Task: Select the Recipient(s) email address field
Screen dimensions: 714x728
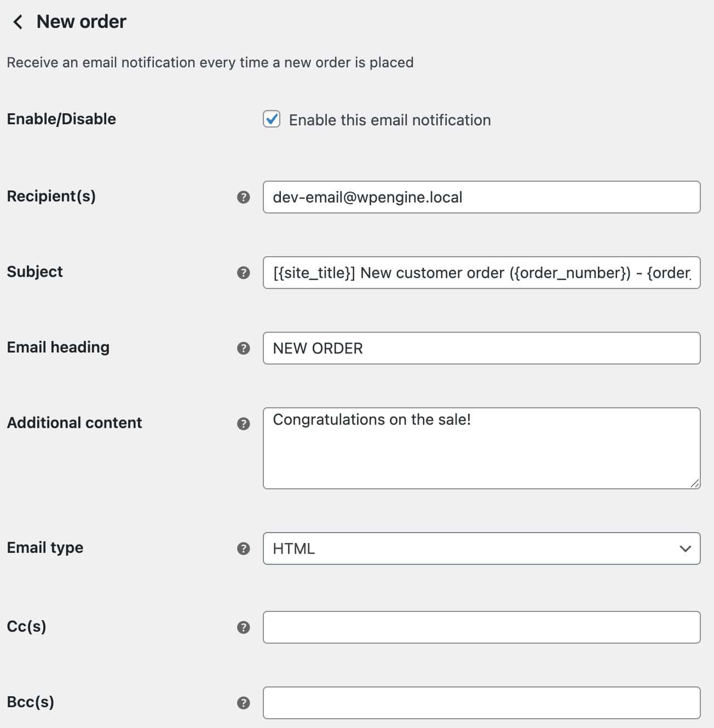Action: (482, 197)
